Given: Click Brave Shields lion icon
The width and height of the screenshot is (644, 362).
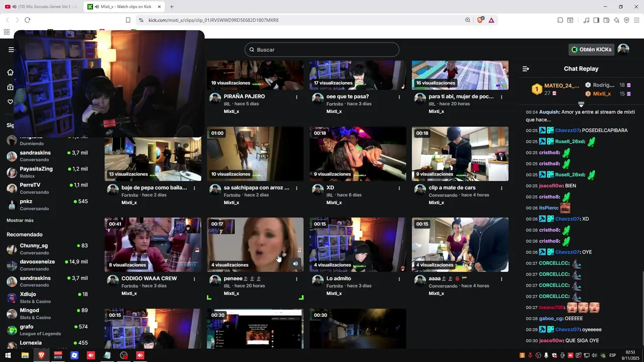Looking at the screenshot, I should click(x=480, y=20).
